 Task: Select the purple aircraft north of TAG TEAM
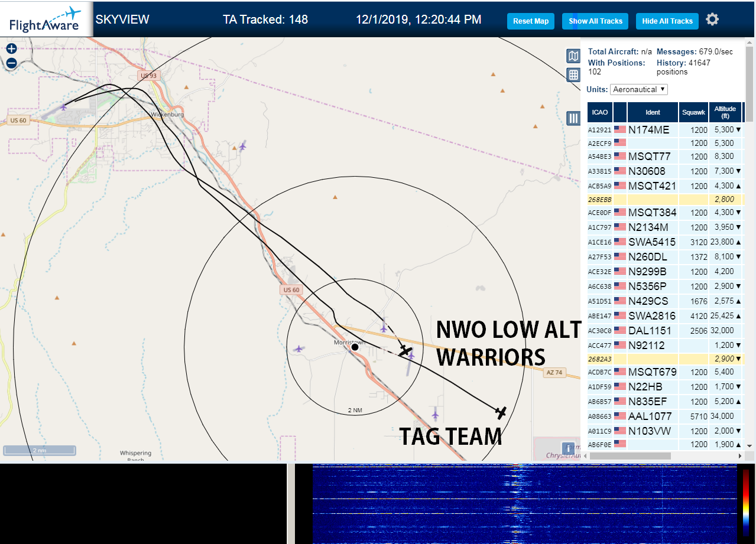tap(436, 414)
